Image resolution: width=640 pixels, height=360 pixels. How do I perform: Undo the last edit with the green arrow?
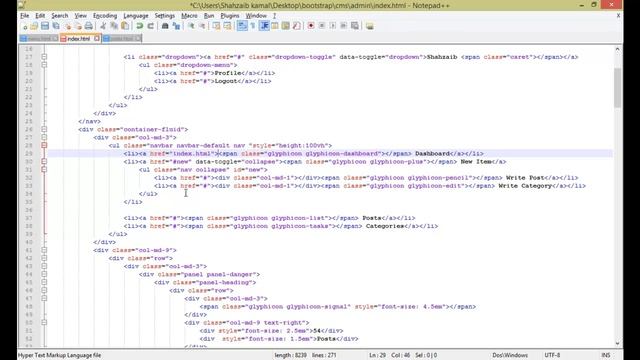140,26
